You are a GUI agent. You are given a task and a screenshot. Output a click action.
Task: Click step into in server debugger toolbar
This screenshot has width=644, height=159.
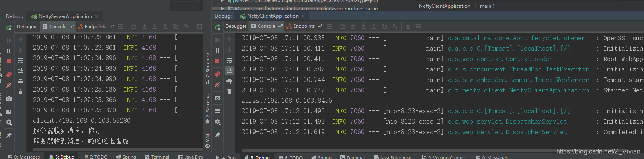point(144,26)
